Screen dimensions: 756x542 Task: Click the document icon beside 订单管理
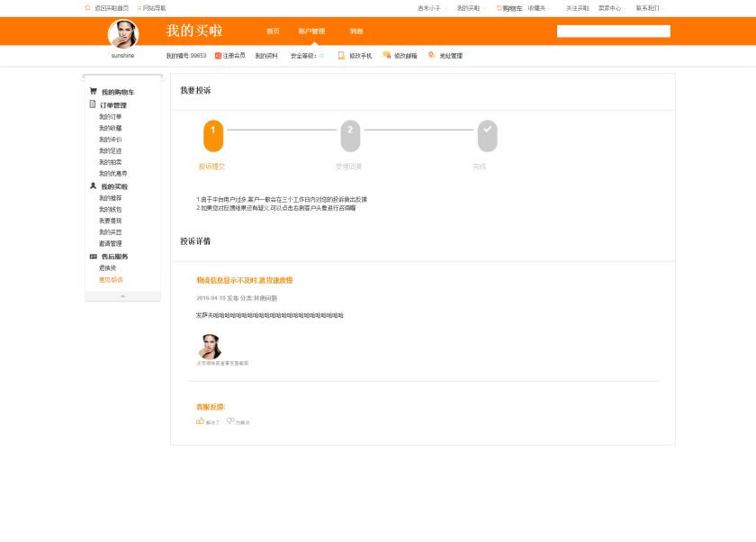pos(93,104)
